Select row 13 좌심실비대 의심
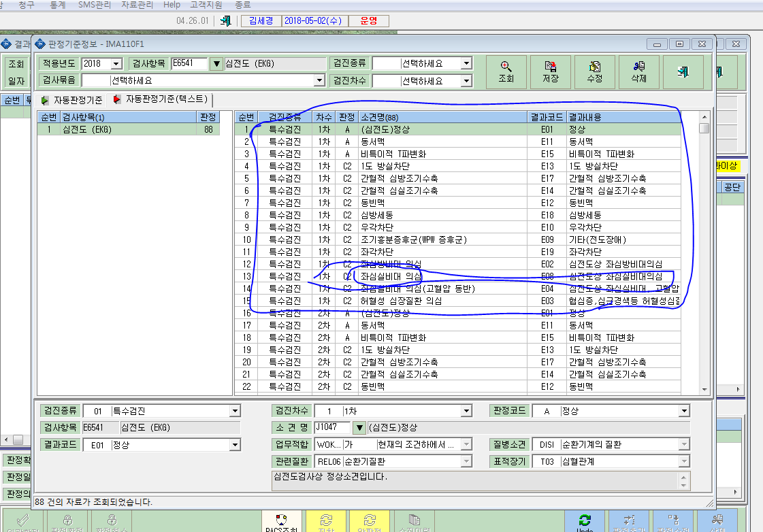The image size is (763, 532). (x=457, y=276)
